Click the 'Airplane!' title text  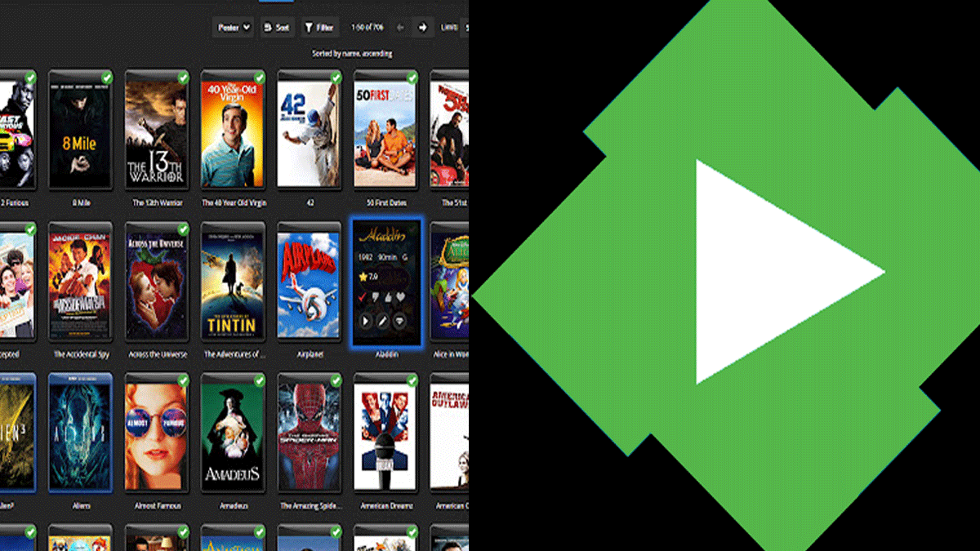[x=309, y=354]
